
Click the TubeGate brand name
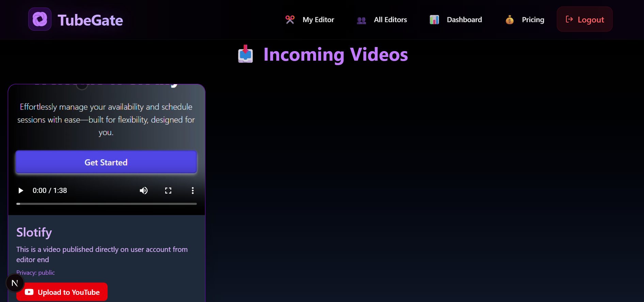click(x=90, y=20)
